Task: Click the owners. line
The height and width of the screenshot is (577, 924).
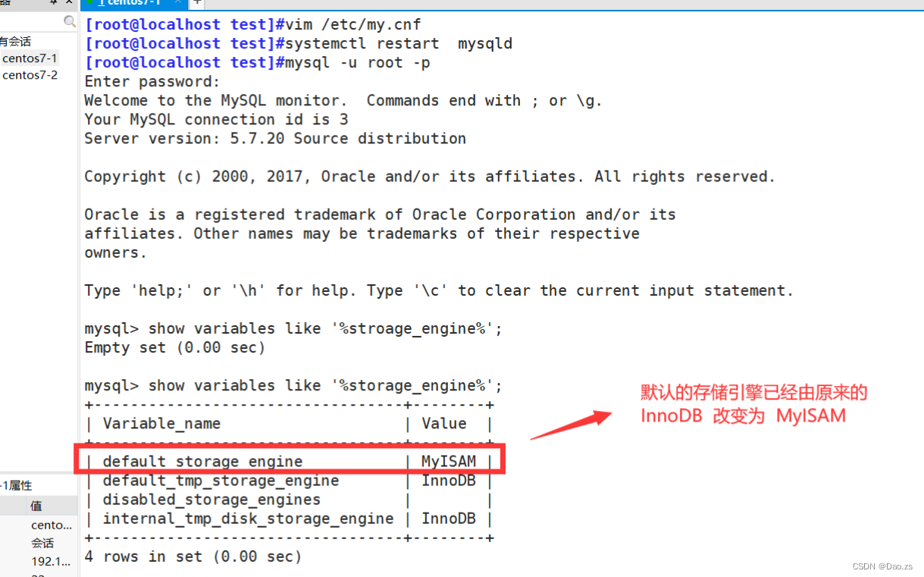Action: (x=116, y=252)
